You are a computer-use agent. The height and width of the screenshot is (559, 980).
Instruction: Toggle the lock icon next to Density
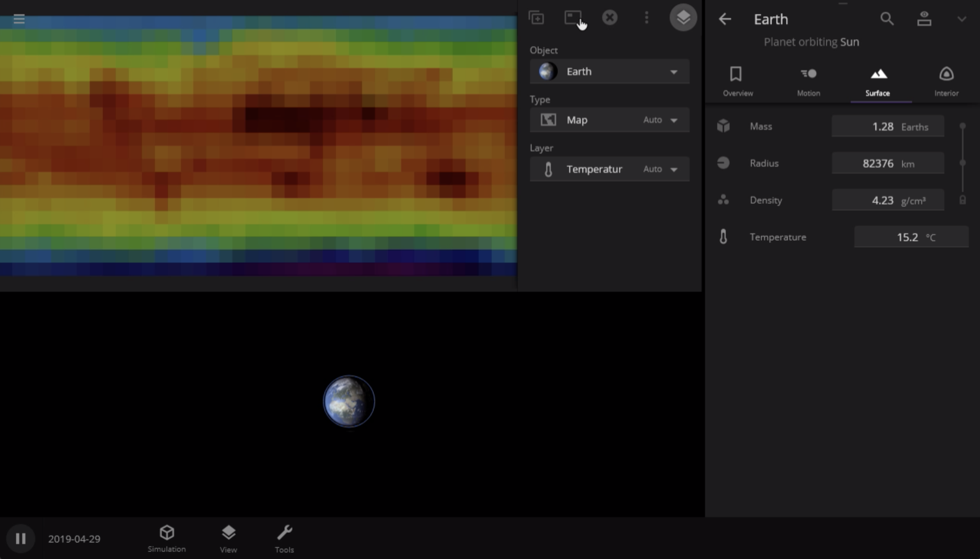click(962, 200)
